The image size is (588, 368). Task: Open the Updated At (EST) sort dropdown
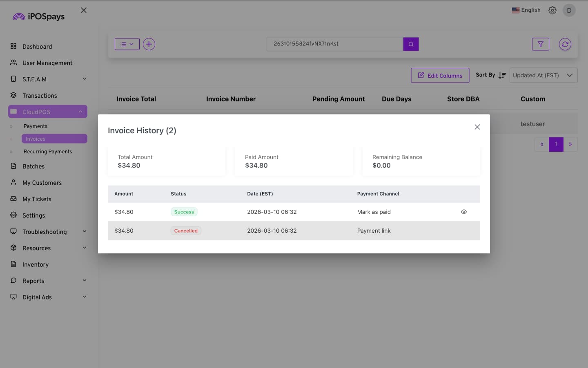pos(543,75)
